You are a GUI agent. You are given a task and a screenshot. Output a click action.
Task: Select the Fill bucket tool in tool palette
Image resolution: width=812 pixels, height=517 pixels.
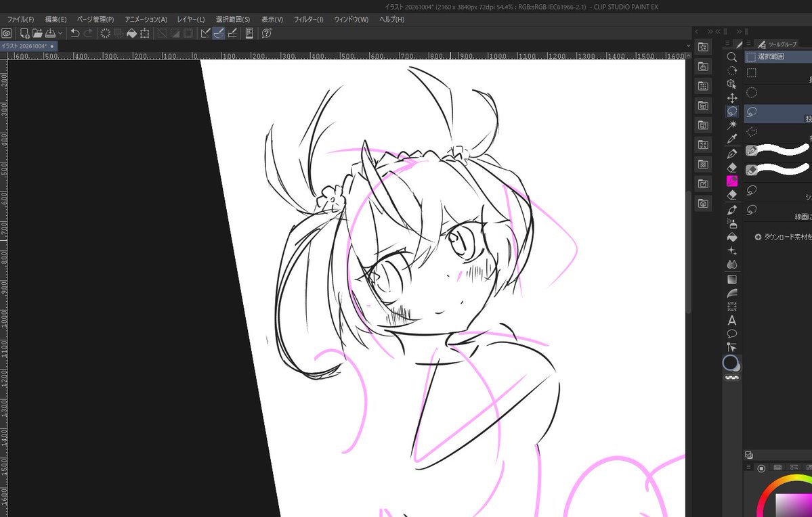point(731,237)
